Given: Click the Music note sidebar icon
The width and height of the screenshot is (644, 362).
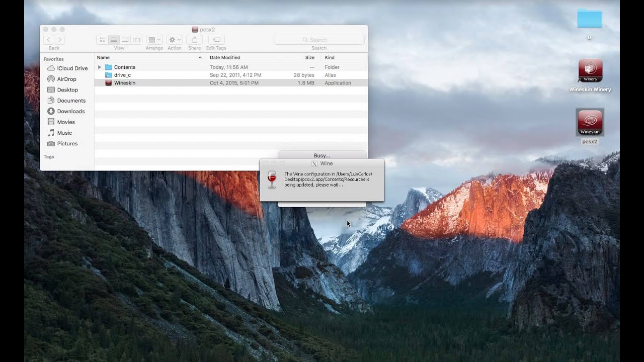Looking at the screenshot, I should pos(51,133).
